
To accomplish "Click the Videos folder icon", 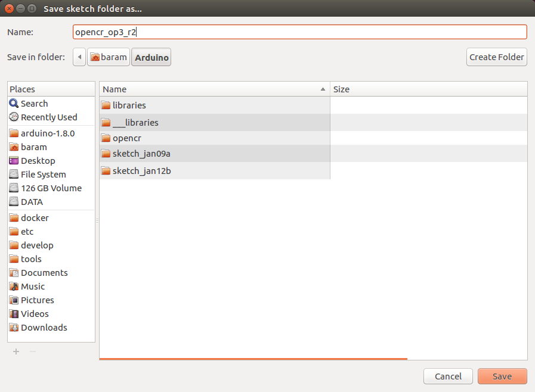I will pyautogui.click(x=14, y=313).
